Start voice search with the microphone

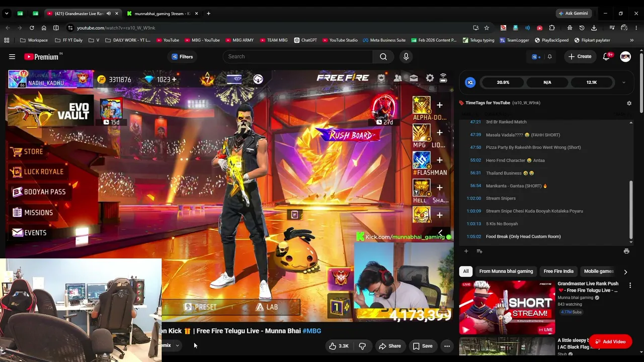tap(406, 57)
